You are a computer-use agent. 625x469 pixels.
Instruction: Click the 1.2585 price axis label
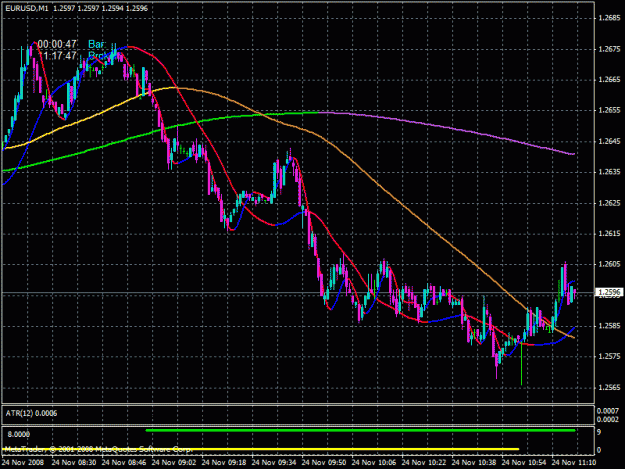(609, 326)
